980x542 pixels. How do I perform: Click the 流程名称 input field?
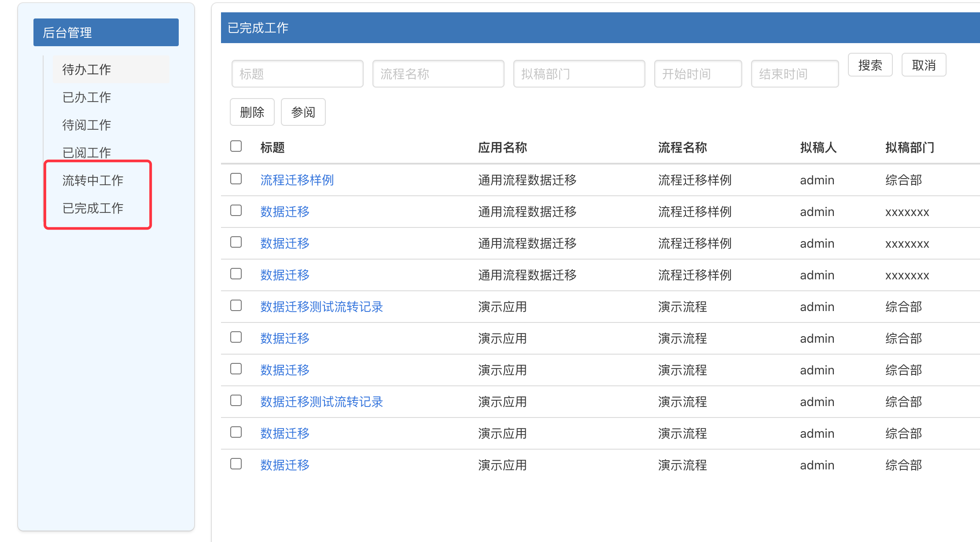438,74
